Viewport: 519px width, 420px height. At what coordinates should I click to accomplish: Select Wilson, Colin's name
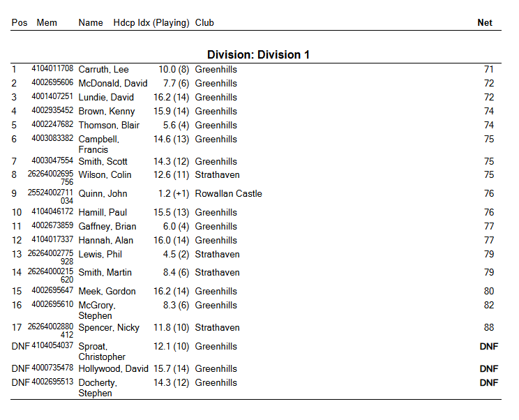coord(105,175)
